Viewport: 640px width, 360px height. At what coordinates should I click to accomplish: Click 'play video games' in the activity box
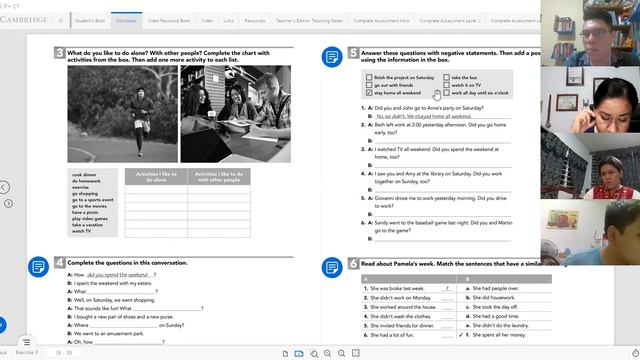(90, 219)
